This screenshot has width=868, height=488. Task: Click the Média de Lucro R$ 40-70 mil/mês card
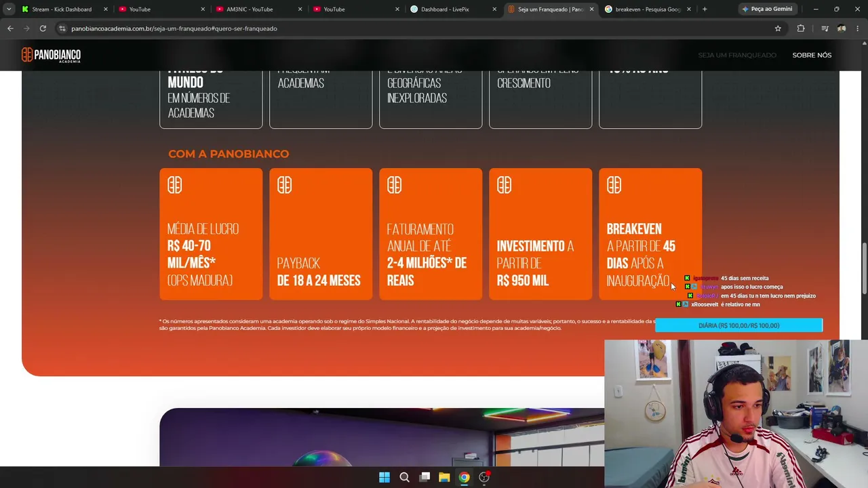[211, 234]
